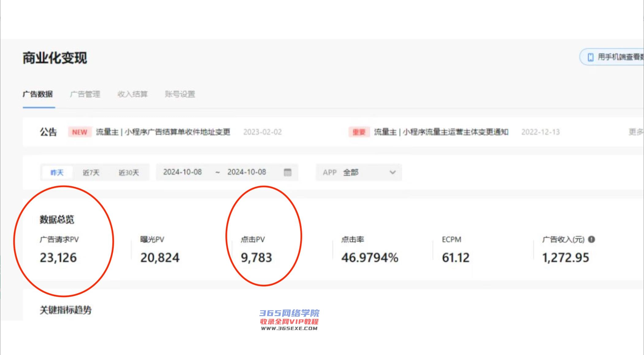The image size is (644, 355).
Task: Open the end date 2024-10-08 picker
Action: coord(247,172)
